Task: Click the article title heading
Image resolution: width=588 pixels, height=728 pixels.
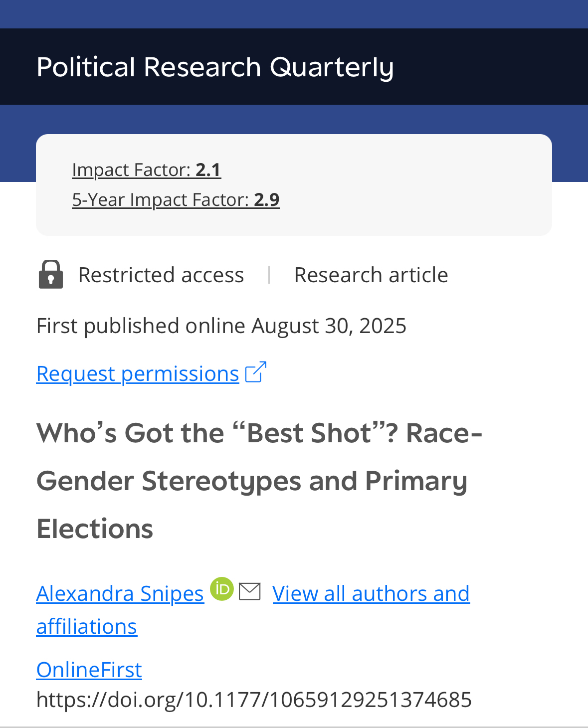Action: pyautogui.click(x=259, y=481)
